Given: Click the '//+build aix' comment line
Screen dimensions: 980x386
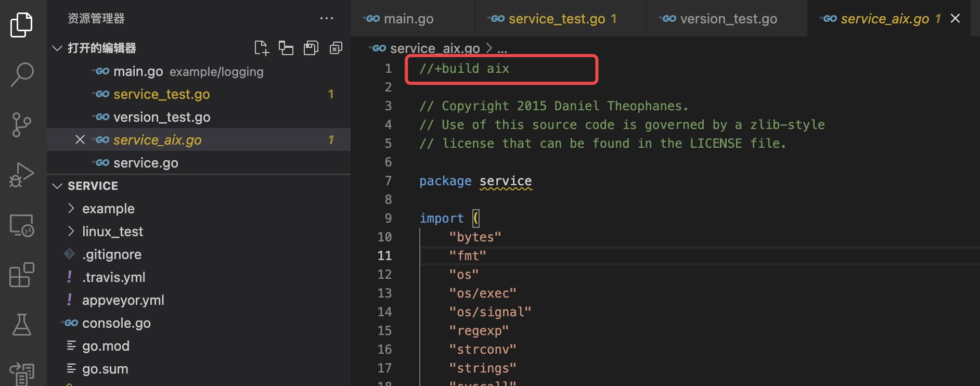Looking at the screenshot, I should 465,69.
